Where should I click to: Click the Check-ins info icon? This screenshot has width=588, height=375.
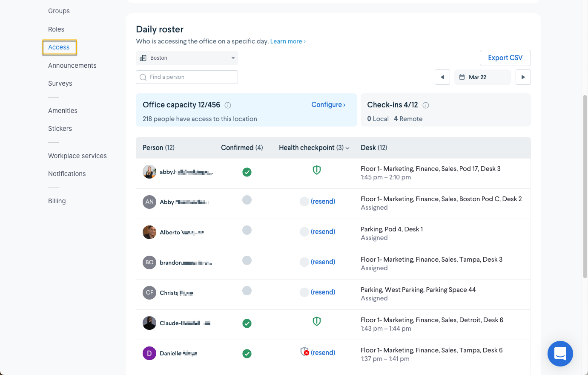click(x=426, y=105)
